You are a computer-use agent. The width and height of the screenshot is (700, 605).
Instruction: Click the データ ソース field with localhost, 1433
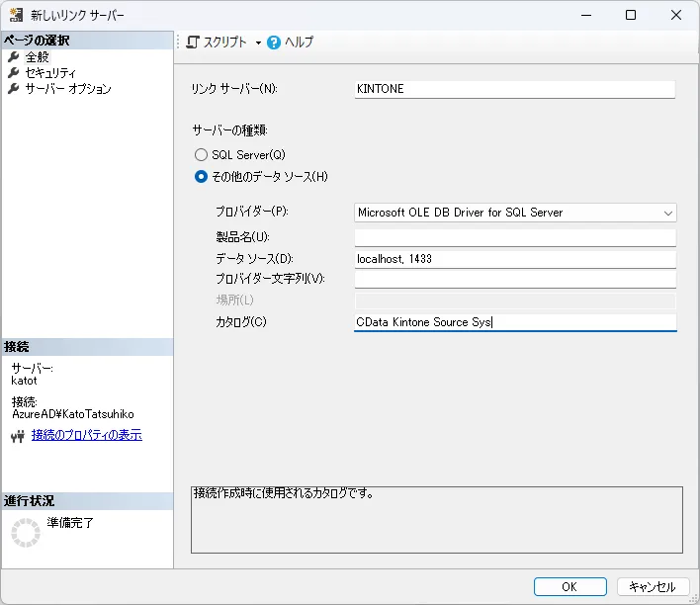[515, 259]
